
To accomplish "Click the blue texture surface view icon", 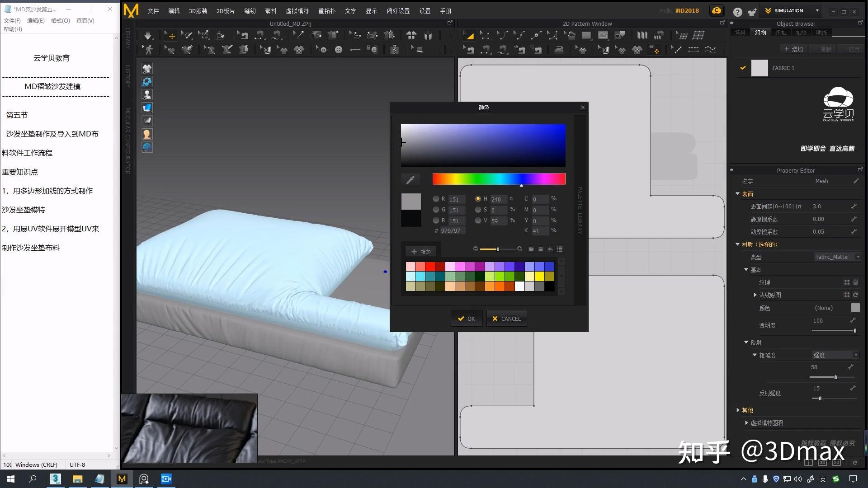I will coord(147,108).
